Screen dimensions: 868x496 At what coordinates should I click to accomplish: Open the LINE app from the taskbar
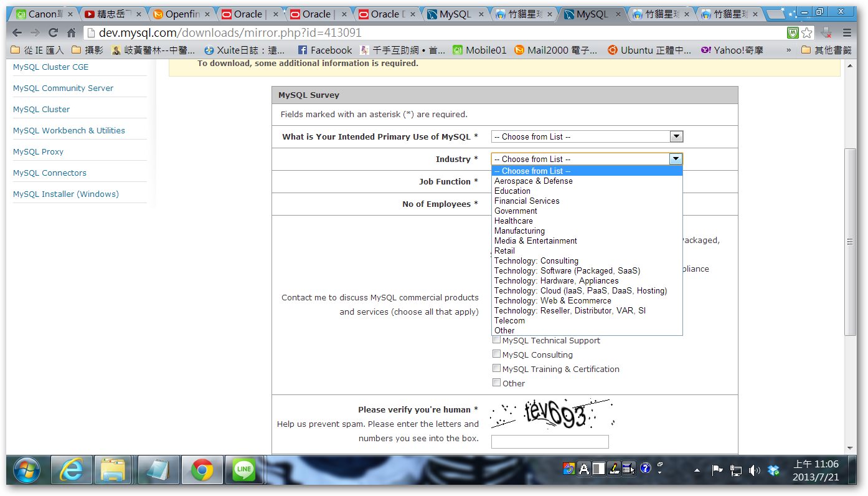pos(245,470)
